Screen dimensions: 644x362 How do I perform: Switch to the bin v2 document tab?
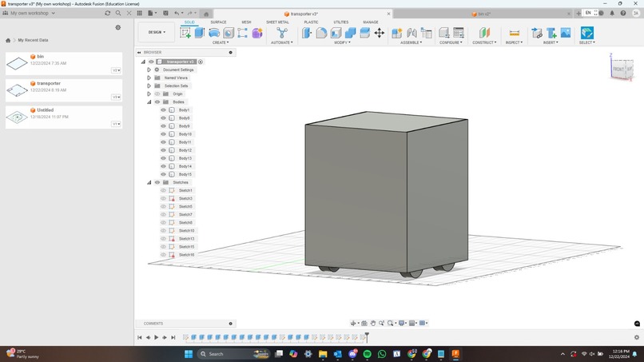click(482, 14)
